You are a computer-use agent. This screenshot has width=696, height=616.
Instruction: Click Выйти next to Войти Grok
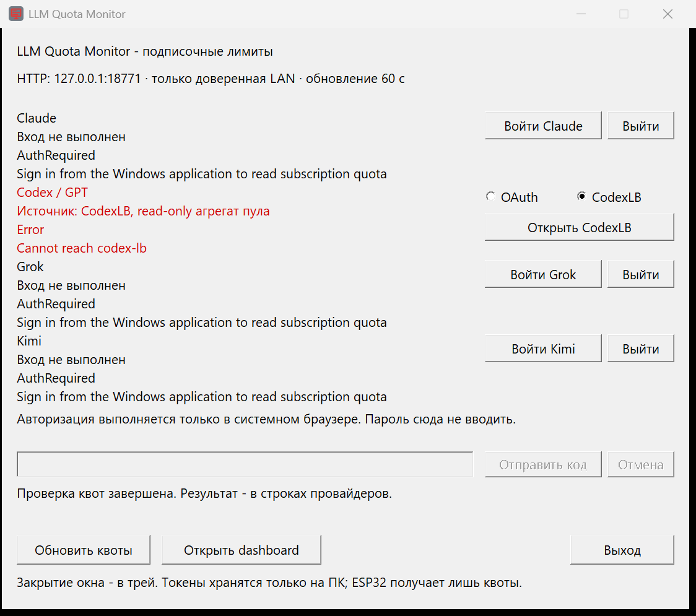(x=640, y=275)
